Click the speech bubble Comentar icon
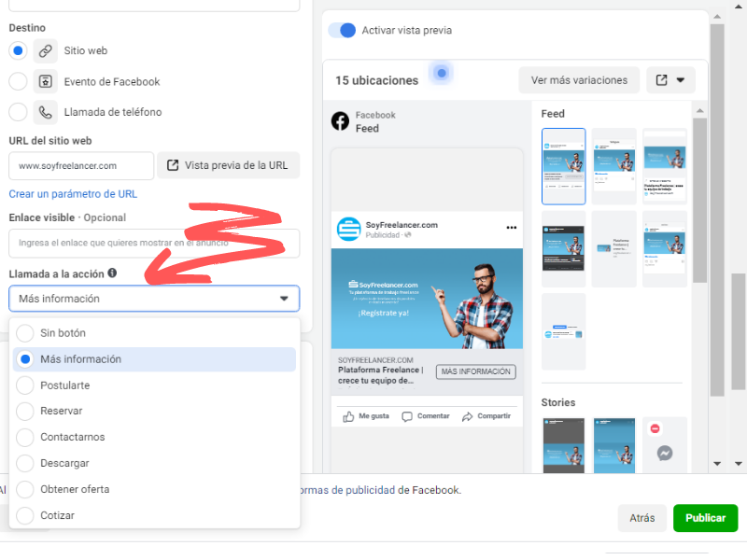This screenshot has height=560, width=747. click(407, 416)
